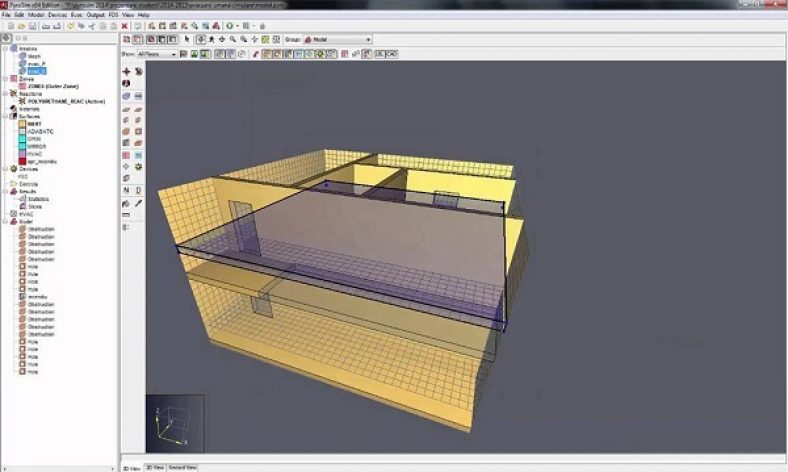Click the red X delete icon
Viewport: 788px width, 472px height.
point(125,26)
